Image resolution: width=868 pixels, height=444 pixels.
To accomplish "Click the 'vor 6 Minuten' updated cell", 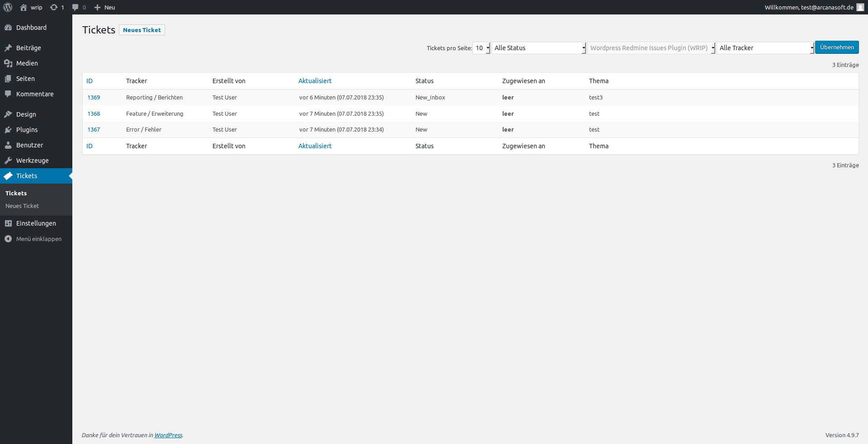I will point(341,97).
